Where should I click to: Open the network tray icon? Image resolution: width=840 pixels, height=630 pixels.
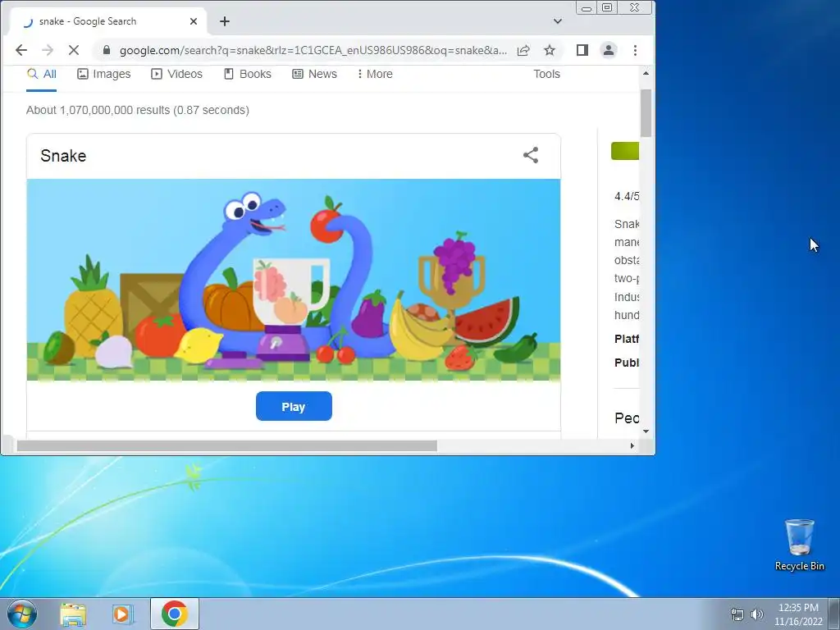click(737, 614)
